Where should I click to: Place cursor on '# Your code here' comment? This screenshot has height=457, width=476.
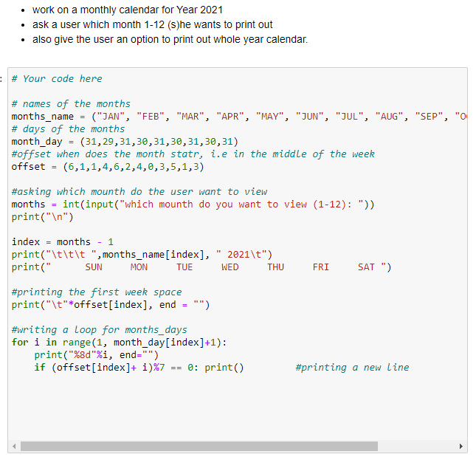pyautogui.click(x=57, y=79)
